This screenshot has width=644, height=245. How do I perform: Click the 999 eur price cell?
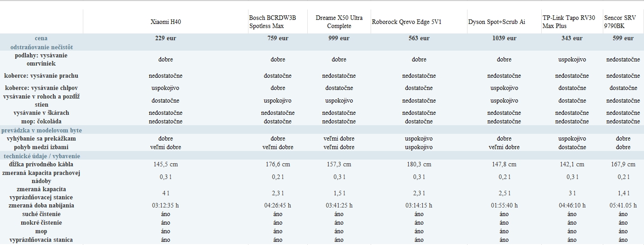tap(339, 38)
